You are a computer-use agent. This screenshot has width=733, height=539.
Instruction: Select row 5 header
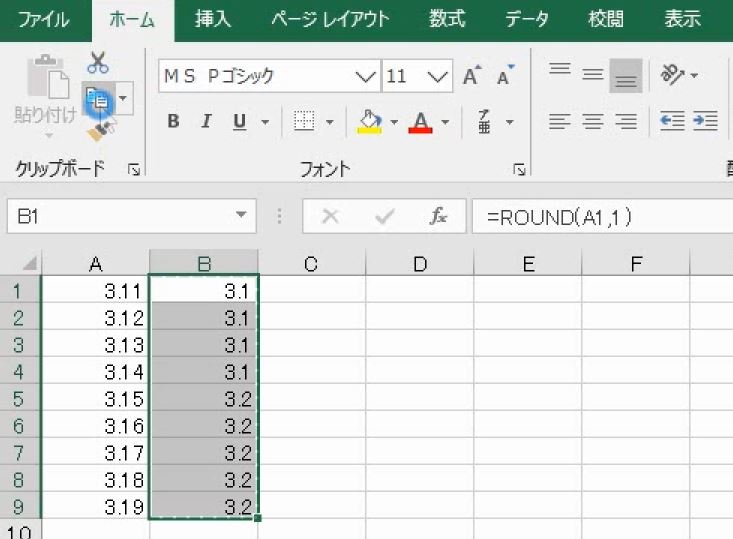coord(21,398)
